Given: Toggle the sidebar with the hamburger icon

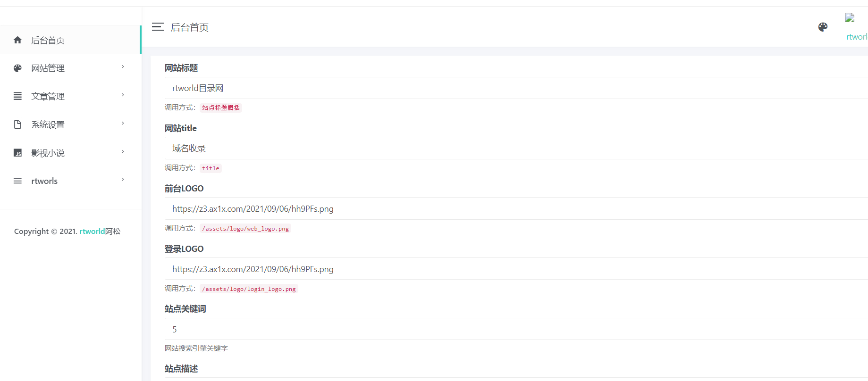Looking at the screenshot, I should pos(158,27).
